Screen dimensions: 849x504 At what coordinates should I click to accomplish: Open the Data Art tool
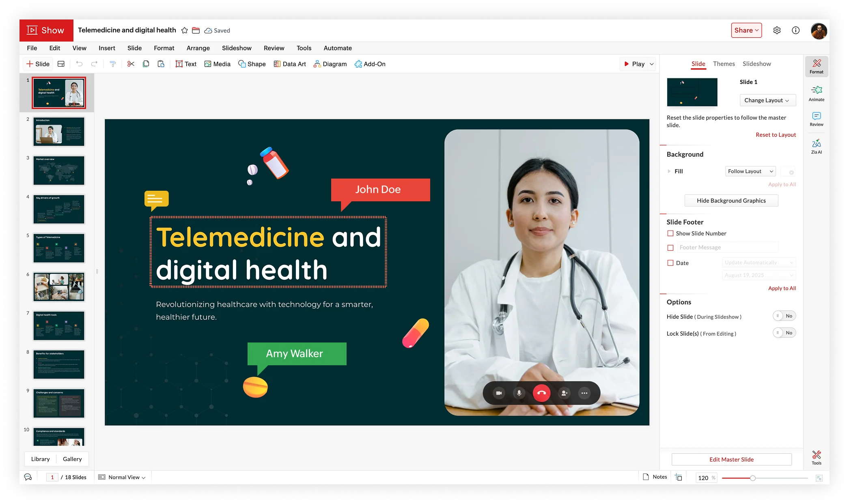(x=290, y=64)
